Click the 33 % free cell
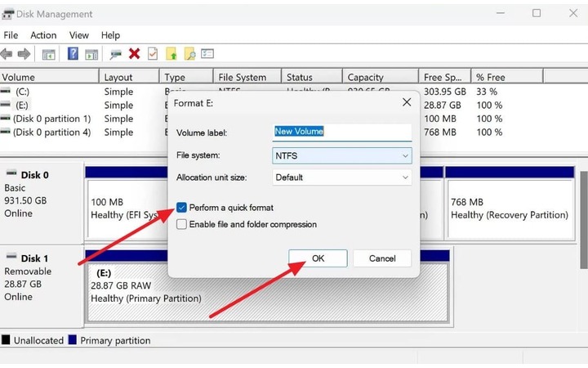The image size is (588, 368). (487, 92)
